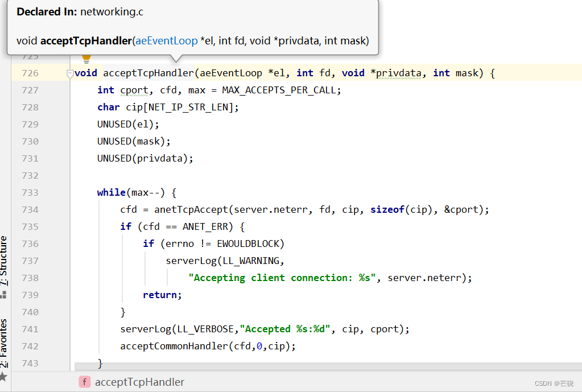Click the pink function icon in breadcrumb

pyautogui.click(x=85, y=382)
